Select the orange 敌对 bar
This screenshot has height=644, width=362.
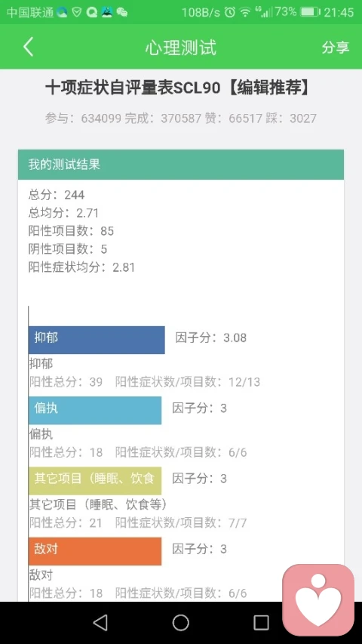coord(95,551)
